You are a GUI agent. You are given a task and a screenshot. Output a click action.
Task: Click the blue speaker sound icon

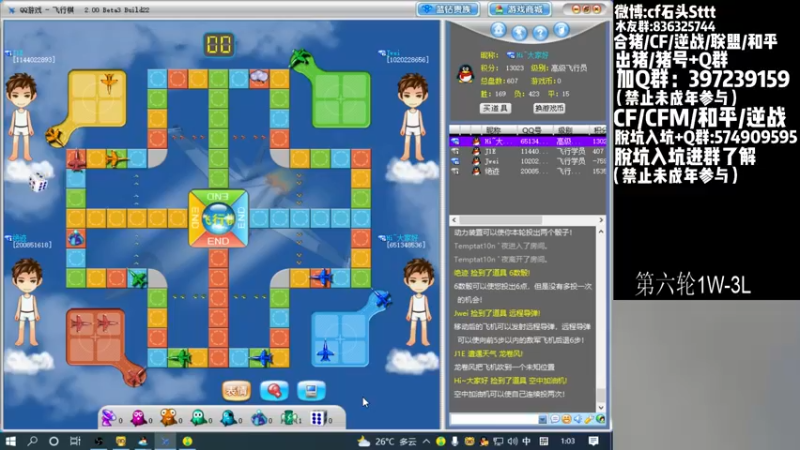click(578, 419)
